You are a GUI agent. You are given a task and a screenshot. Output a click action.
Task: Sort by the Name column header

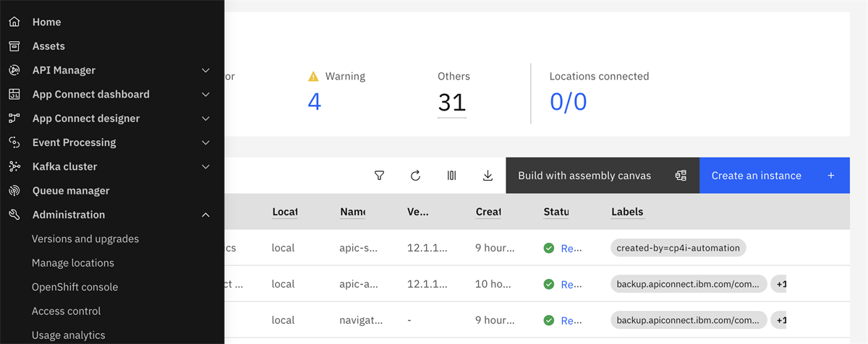[352, 212]
